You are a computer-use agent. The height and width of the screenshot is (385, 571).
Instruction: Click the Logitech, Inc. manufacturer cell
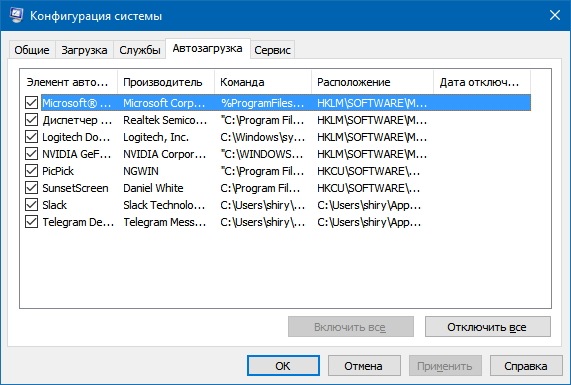pos(156,137)
